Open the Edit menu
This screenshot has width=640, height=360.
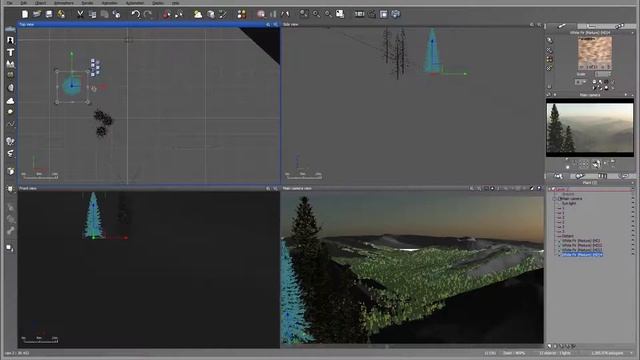coord(24,2)
